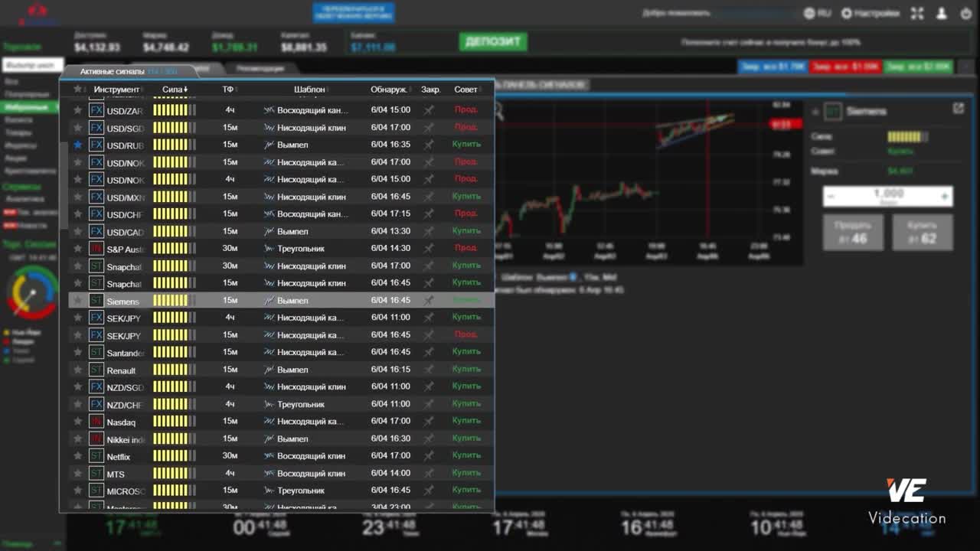
Task: Toggle favorite star for USD/CHF
Action: [x=77, y=214]
